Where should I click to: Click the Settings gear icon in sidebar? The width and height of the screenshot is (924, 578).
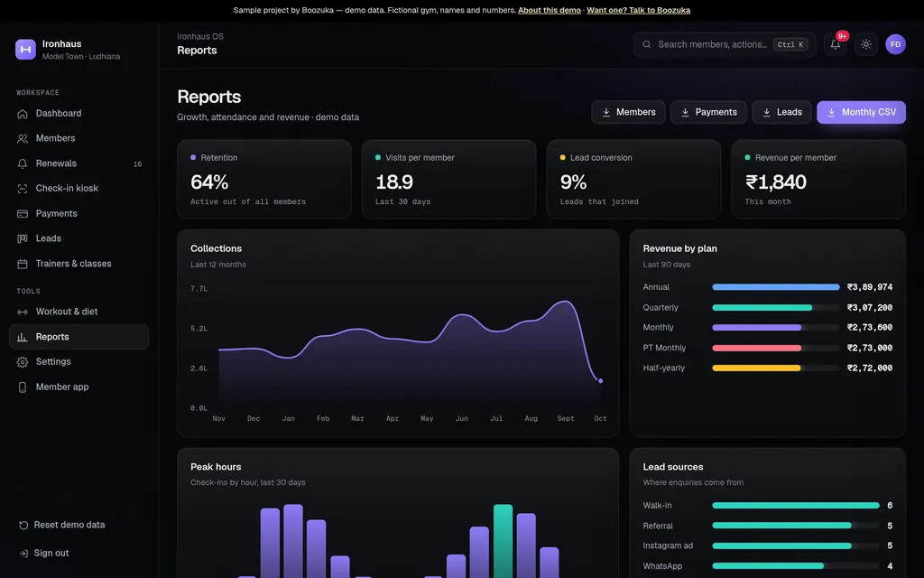[x=23, y=362]
